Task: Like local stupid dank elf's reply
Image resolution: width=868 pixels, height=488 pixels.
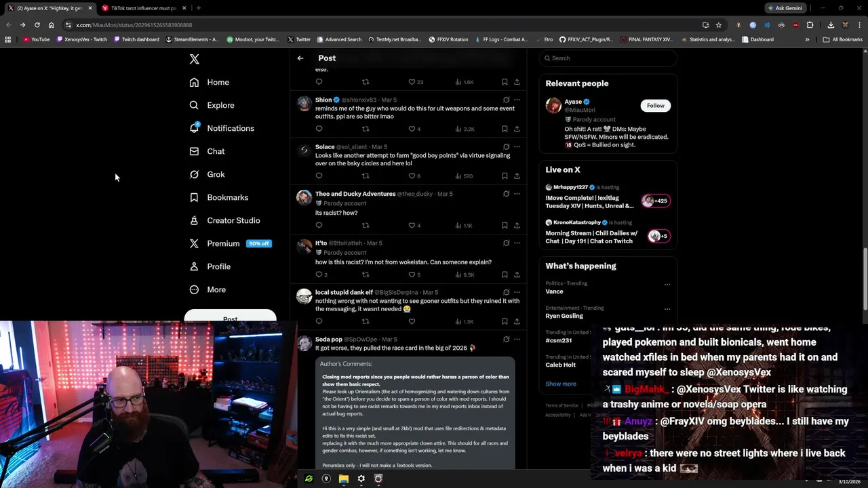Action: pos(412,321)
